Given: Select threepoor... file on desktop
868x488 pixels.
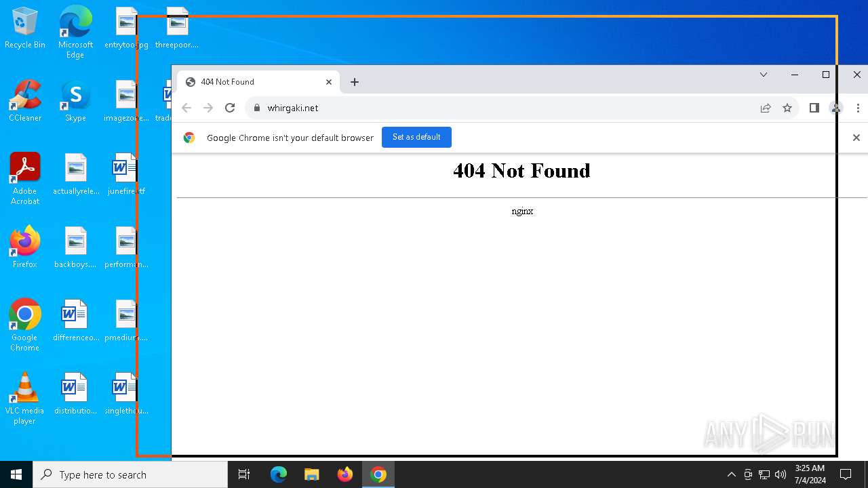Looking at the screenshot, I should click(177, 28).
